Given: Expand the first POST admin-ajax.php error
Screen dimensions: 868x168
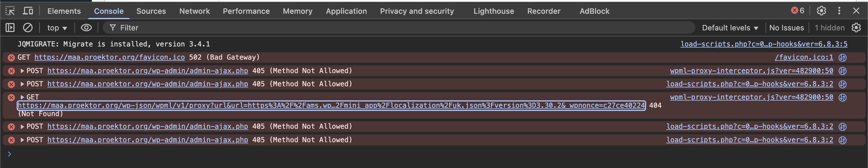Looking at the screenshot, I should pyautogui.click(x=22, y=71).
